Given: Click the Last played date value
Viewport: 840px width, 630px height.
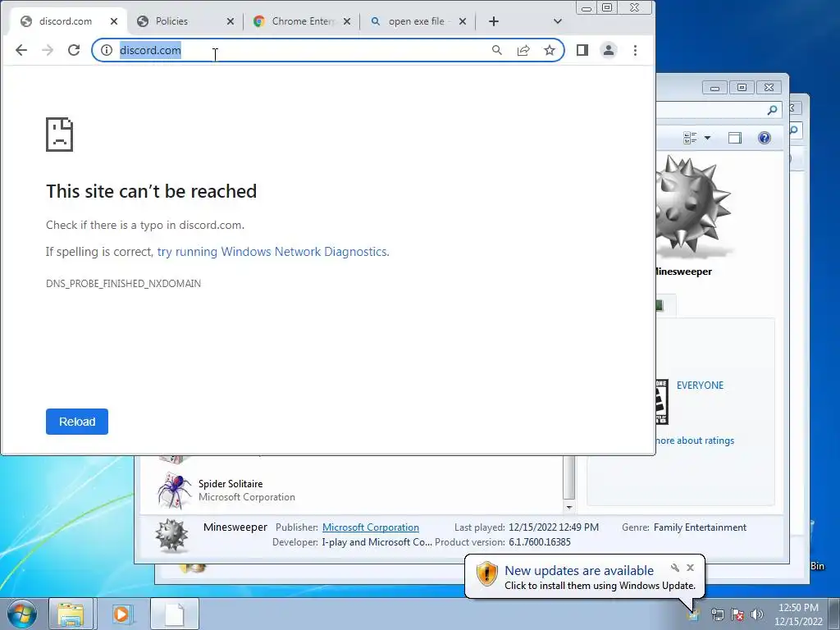Looking at the screenshot, I should (x=554, y=527).
